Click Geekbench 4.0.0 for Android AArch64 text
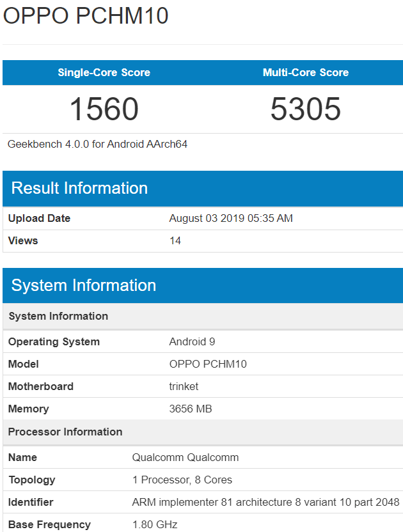403x532 pixels. pos(97,145)
